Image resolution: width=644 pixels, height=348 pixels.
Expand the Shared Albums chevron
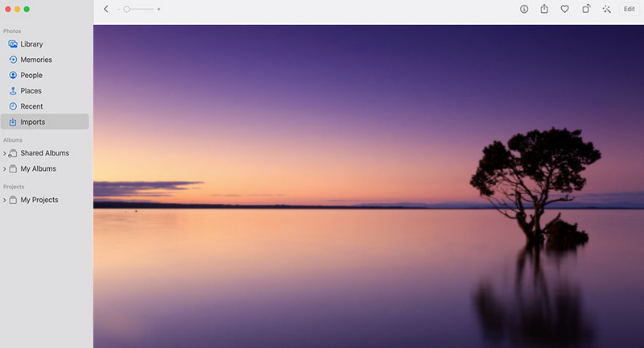[5, 154]
